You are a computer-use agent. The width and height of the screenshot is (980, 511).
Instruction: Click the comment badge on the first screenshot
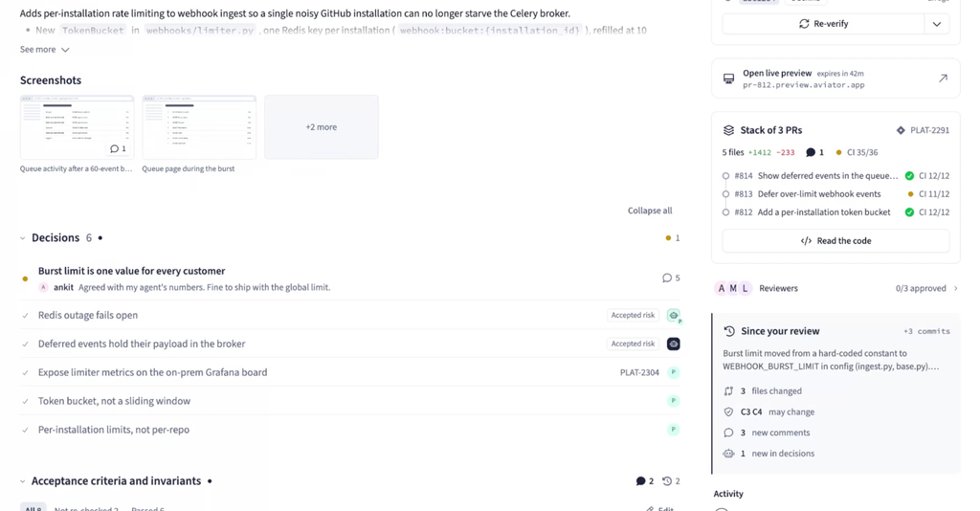pos(118,148)
